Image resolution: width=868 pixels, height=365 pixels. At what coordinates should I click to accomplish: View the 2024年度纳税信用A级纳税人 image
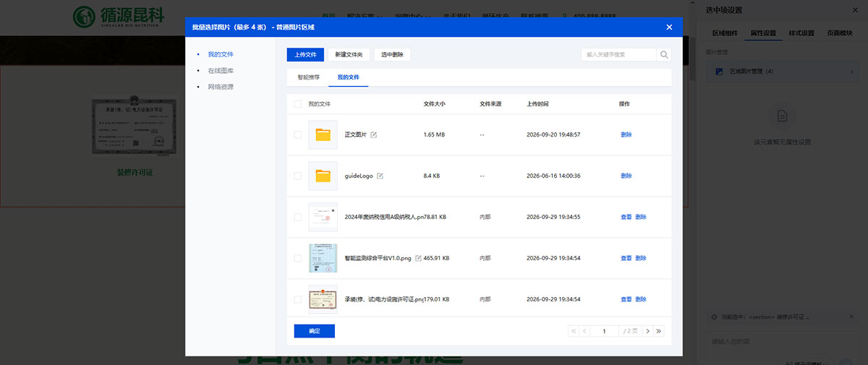[x=626, y=217]
